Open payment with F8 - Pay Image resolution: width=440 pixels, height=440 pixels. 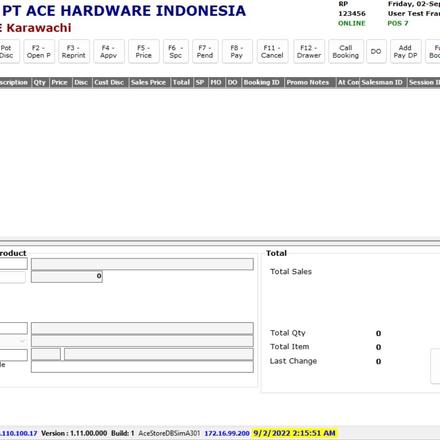coord(237,52)
